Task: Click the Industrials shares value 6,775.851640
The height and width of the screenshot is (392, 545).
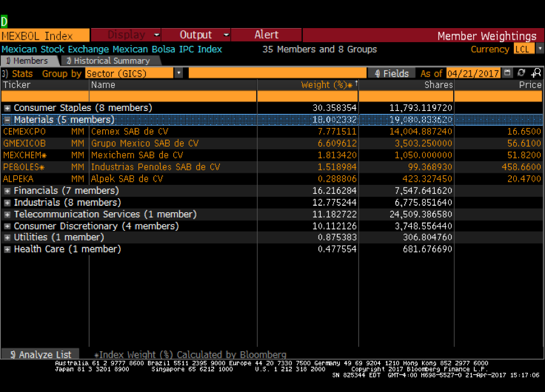Action: 423,203
